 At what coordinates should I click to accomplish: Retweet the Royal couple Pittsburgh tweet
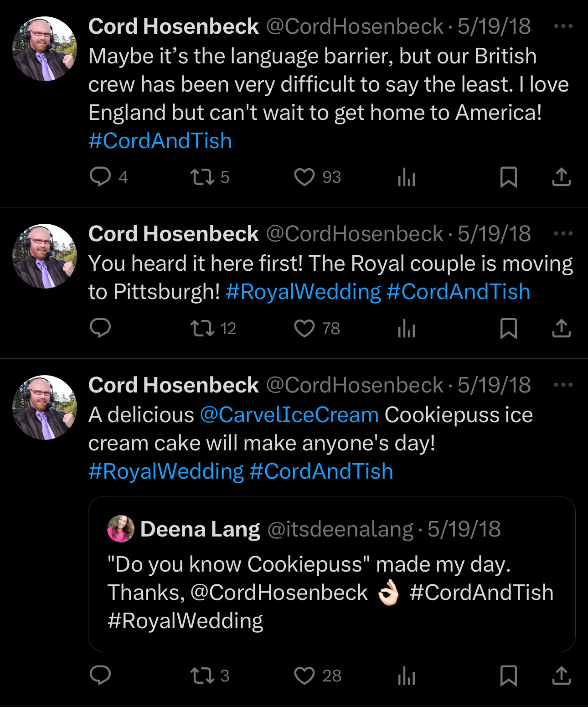[202, 328]
